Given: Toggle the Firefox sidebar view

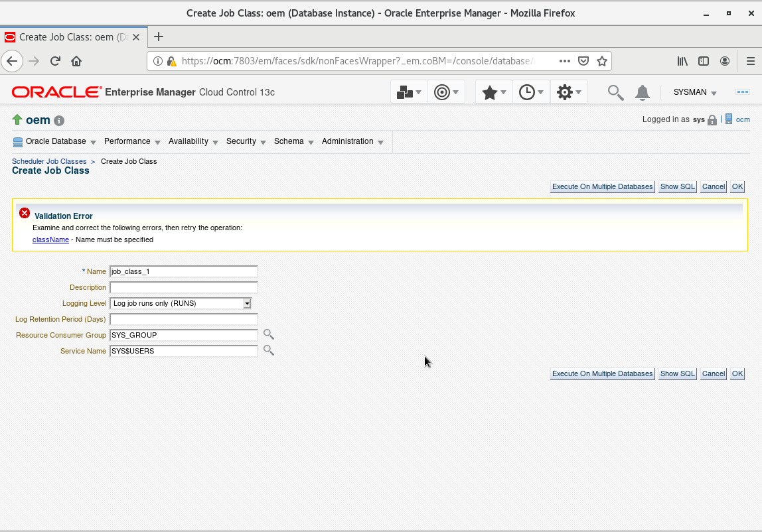Looking at the screenshot, I should (703, 61).
